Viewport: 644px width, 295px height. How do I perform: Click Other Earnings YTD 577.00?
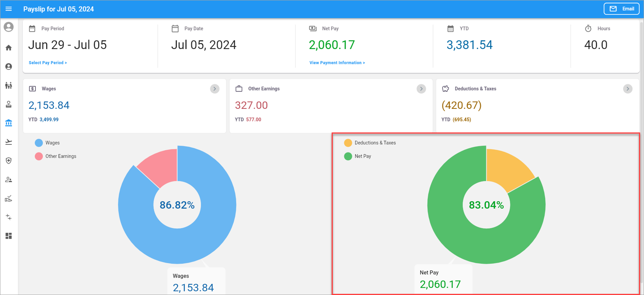tap(253, 120)
